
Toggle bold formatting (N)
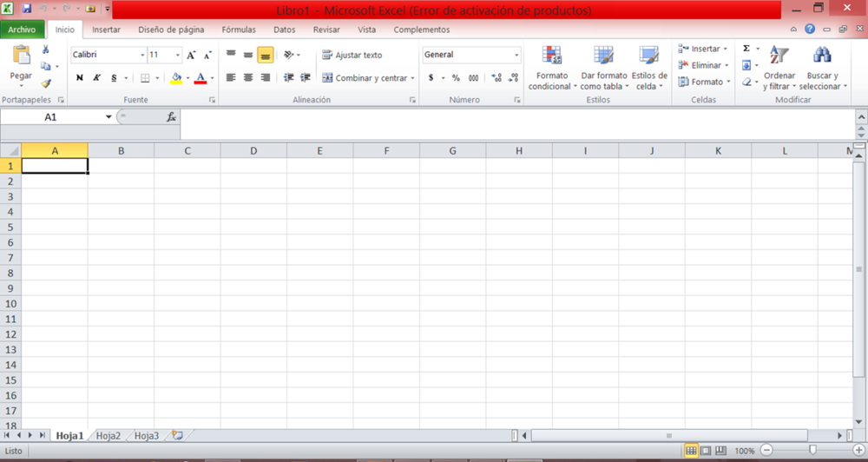[x=80, y=78]
